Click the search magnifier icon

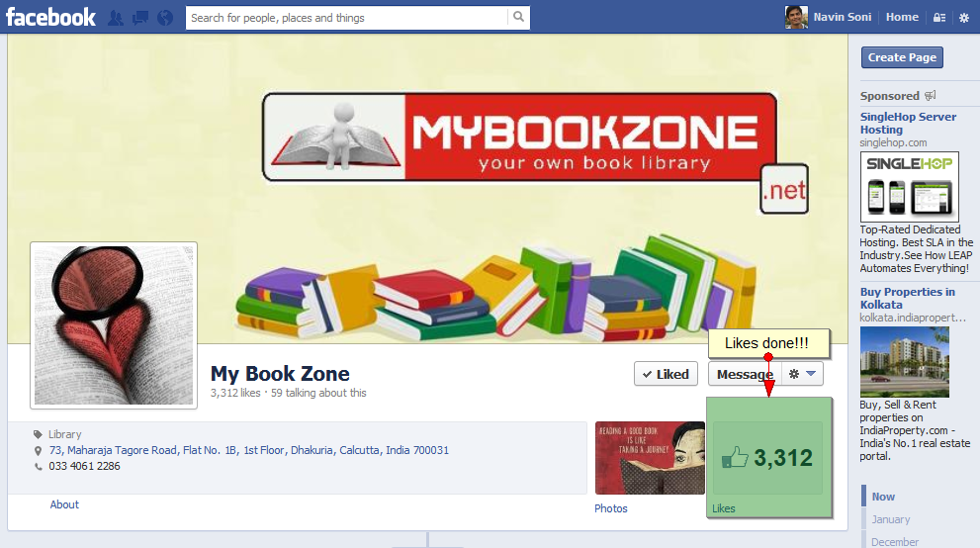(519, 18)
